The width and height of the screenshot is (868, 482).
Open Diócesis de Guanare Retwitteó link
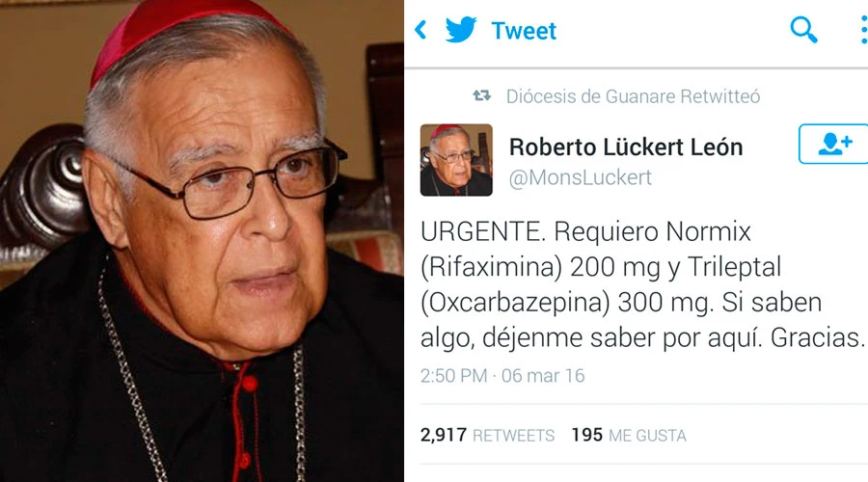point(633,96)
